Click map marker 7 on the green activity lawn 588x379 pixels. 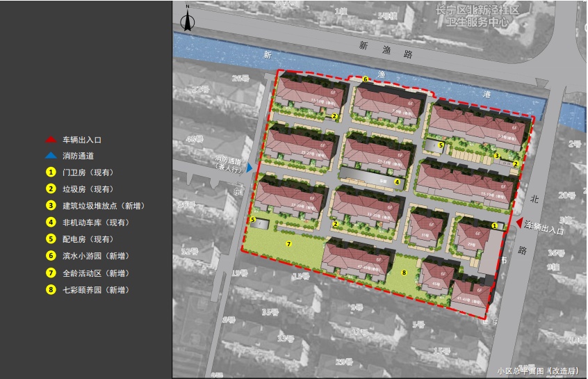288,244
